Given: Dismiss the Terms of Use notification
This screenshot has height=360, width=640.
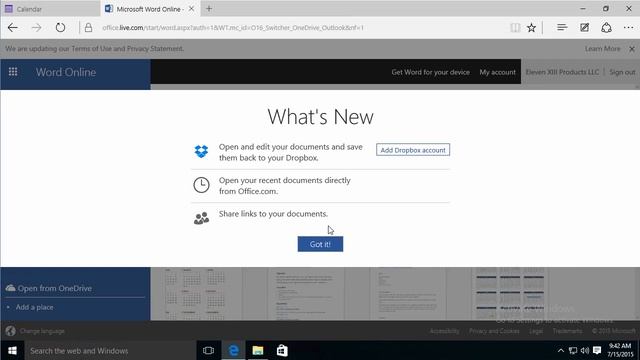Looking at the screenshot, I should click(x=632, y=49).
